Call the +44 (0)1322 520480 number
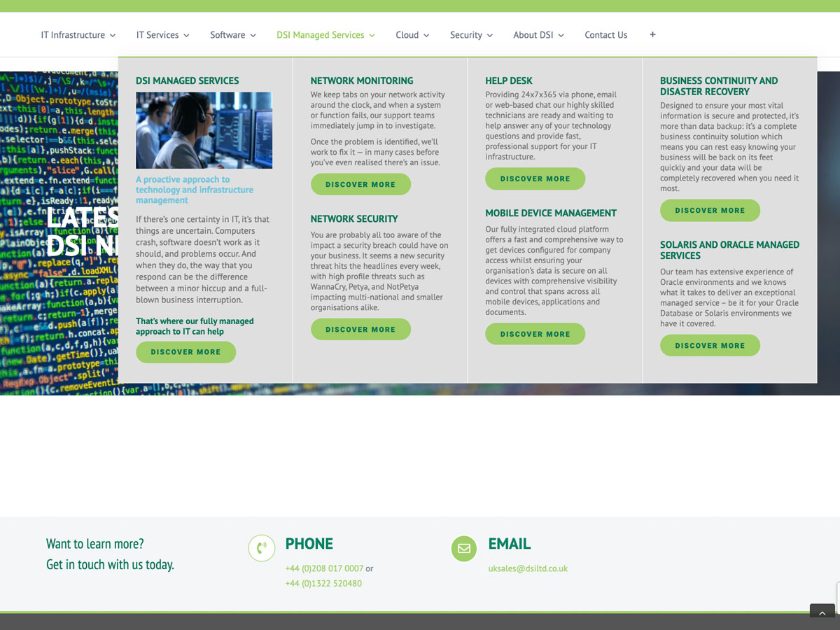 point(323,583)
